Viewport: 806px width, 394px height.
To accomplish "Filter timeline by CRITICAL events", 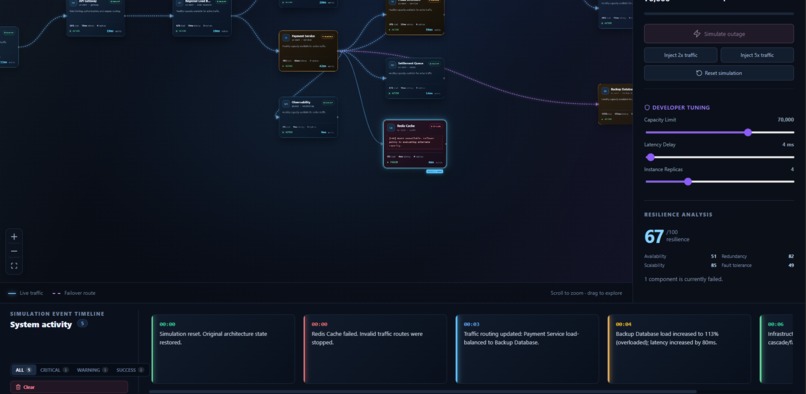I will click(54, 370).
